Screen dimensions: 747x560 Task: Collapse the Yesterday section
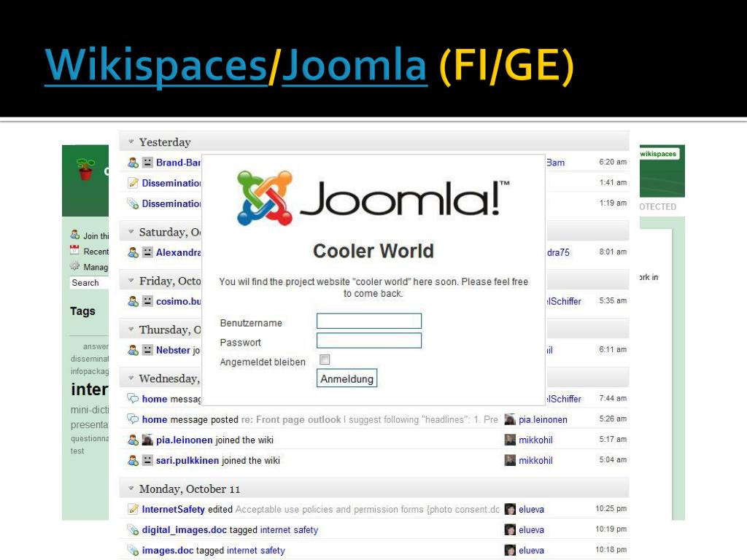[131, 141]
